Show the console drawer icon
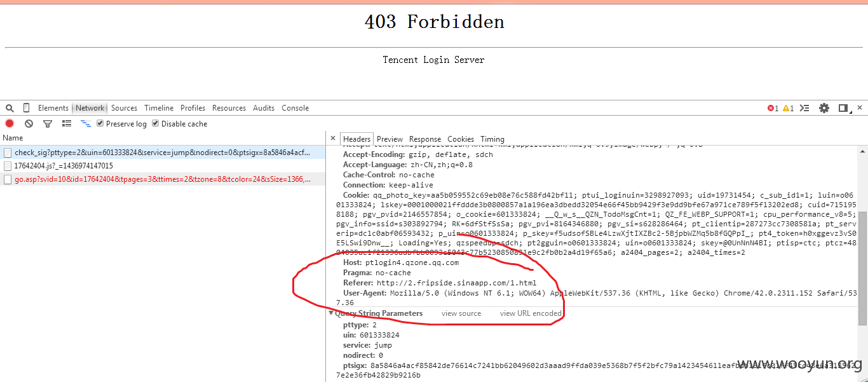This screenshot has height=382, width=868. tap(804, 108)
